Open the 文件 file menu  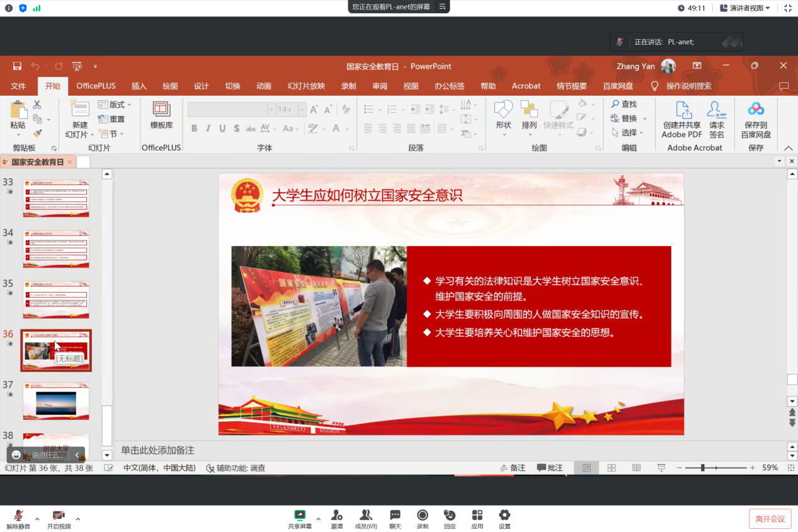click(18, 86)
